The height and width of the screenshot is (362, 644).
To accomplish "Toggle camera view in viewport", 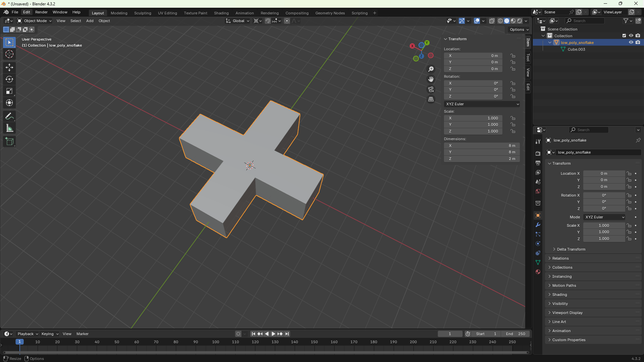I will tap(431, 90).
